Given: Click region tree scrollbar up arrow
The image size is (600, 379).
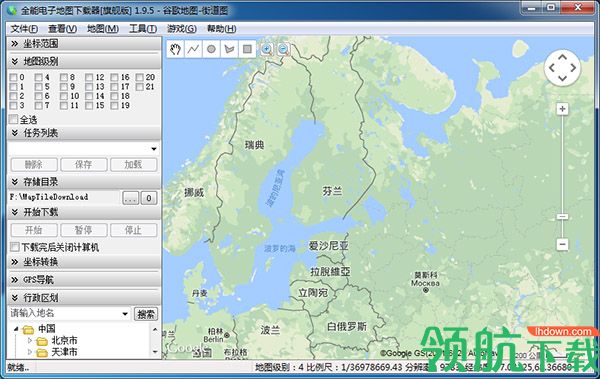Looking at the screenshot, I should point(155,329).
